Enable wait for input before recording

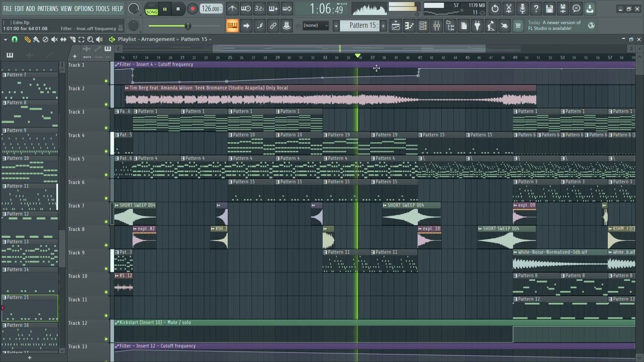point(246,9)
